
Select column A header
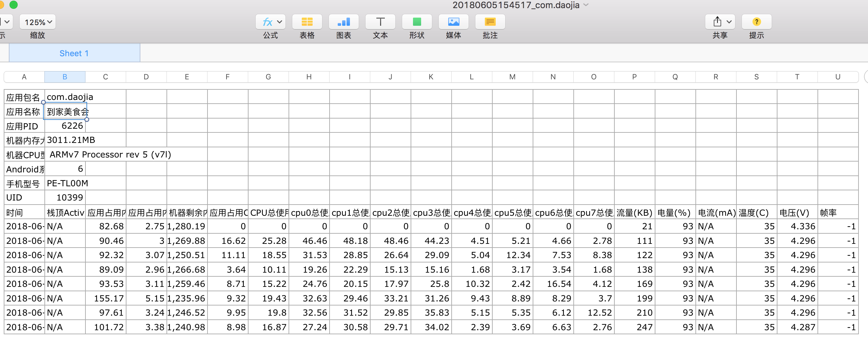(24, 77)
